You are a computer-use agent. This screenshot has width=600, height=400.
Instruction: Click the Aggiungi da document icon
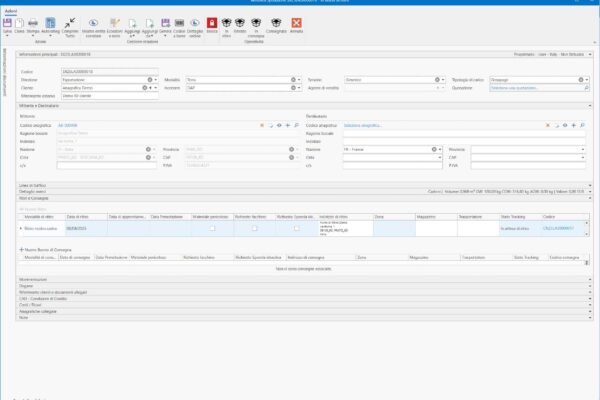pyautogui.click(x=150, y=23)
